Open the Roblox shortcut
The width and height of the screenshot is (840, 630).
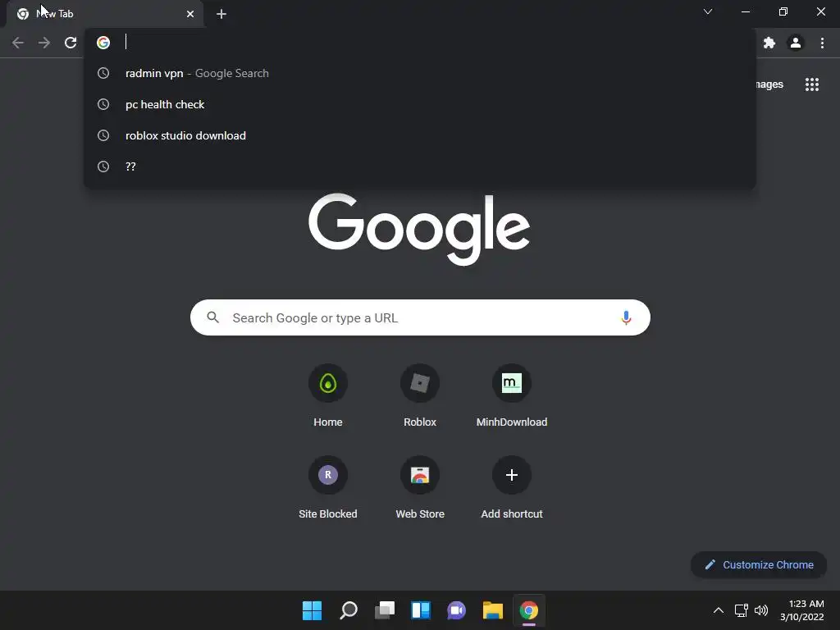pyautogui.click(x=420, y=396)
